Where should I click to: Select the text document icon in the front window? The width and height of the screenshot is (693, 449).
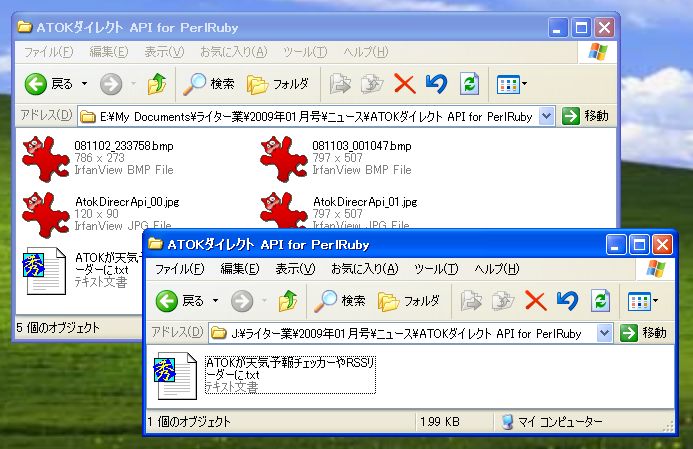pyautogui.click(x=175, y=376)
